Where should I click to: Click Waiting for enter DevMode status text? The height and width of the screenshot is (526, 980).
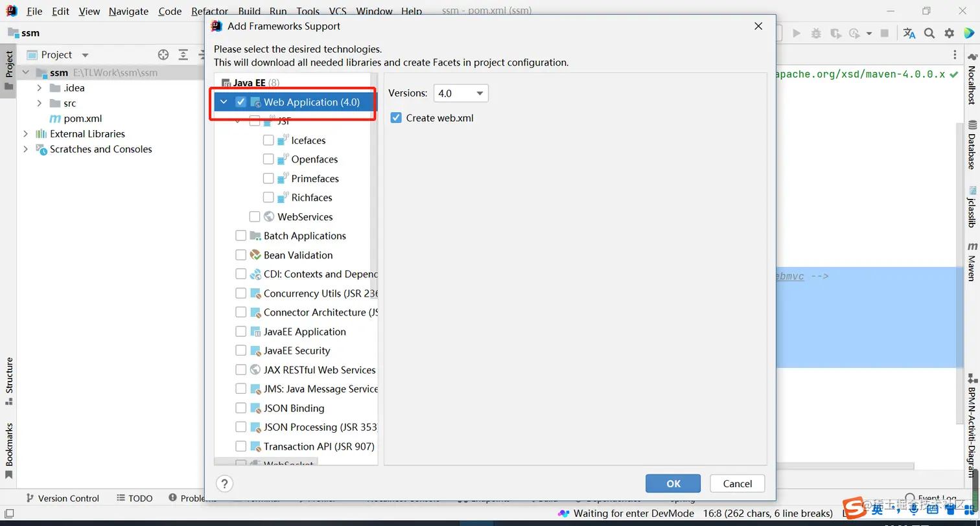tap(634, 513)
